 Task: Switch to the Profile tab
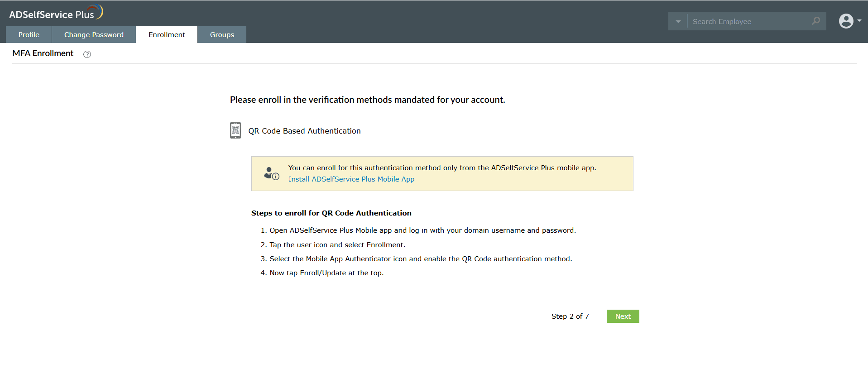[29, 34]
